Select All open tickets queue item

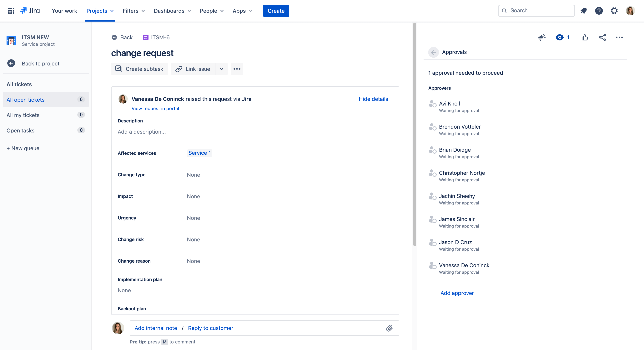coord(25,99)
